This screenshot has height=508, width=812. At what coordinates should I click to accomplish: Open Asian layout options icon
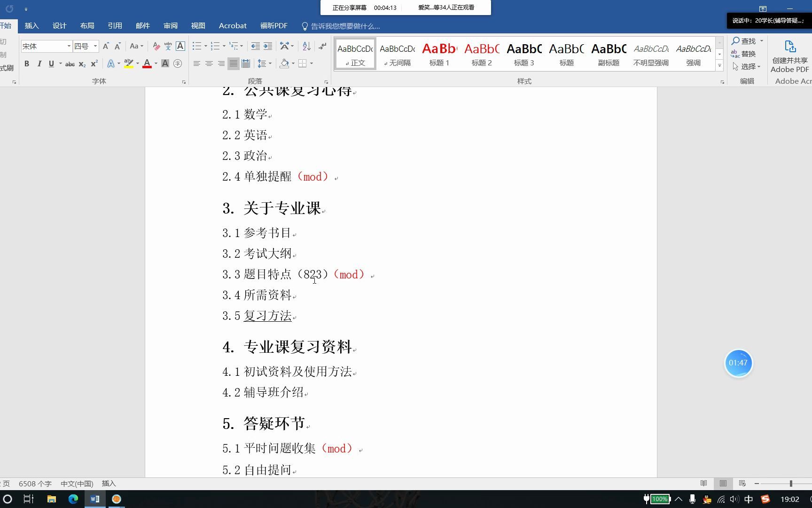click(x=284, y=46)
